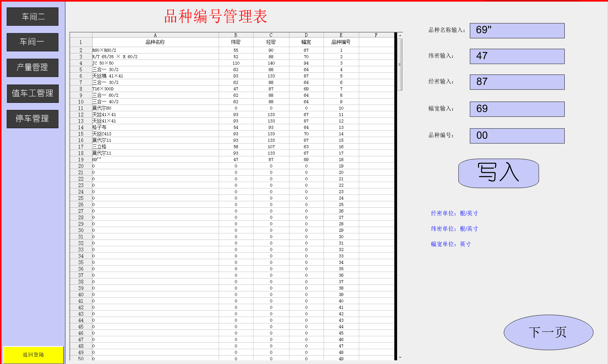Click the vertical scrollbar thumb

pyautogui.click(x=400, y=64)
